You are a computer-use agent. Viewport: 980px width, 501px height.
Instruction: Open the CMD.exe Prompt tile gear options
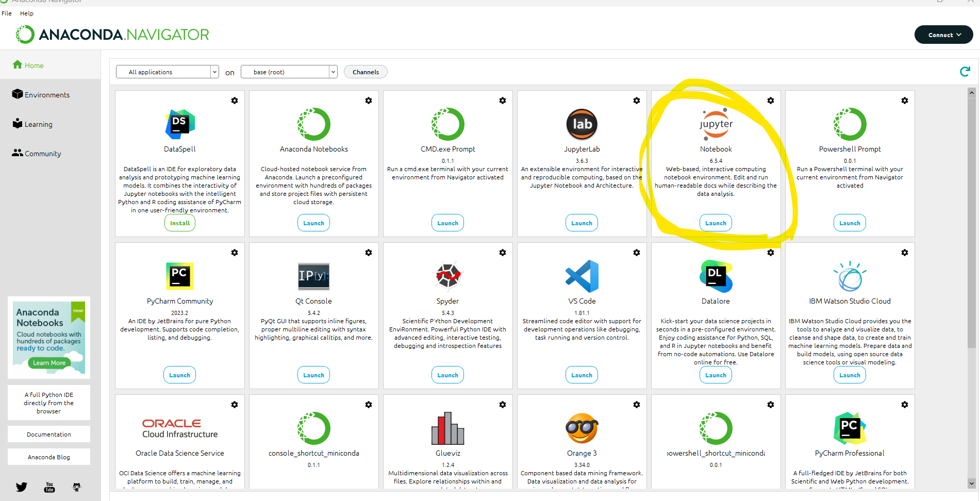click(x=503, y=101)
